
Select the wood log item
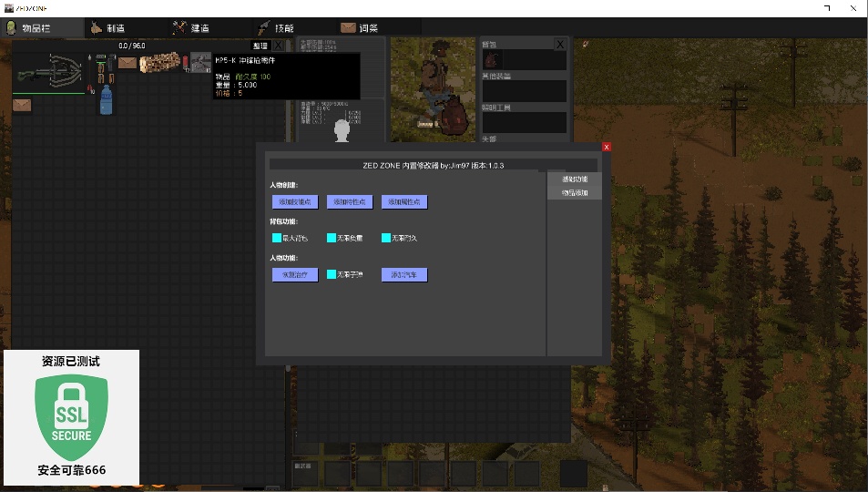point(159,63)
